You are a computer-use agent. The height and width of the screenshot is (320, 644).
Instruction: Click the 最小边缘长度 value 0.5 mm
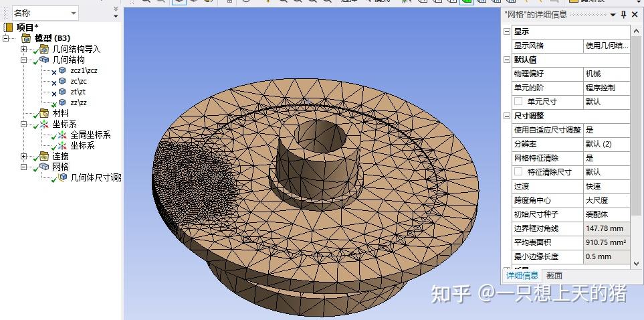[x=607, y=256]
